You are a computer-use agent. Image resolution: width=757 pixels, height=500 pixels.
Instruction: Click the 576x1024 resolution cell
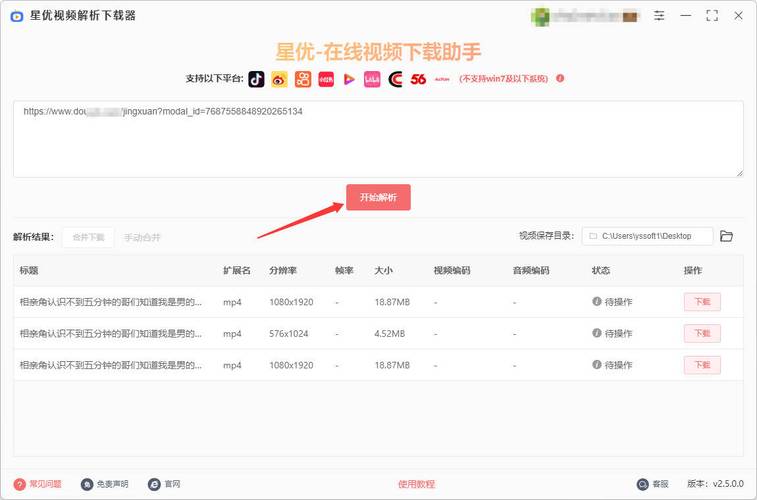pyautogui.click(x=289, y=333)
